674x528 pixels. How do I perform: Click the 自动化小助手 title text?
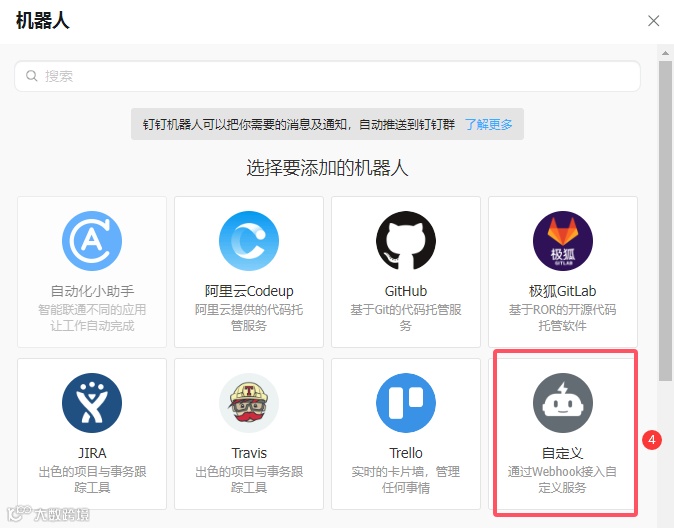tap(92, 291)
